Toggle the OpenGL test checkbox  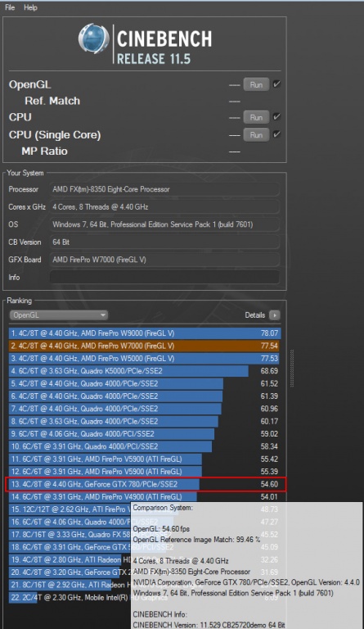pos(276,84)
